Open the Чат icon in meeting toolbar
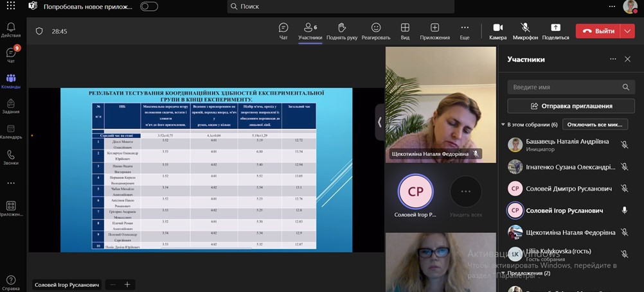Screen dimensions: 644x292 click(x=283, y=28)
